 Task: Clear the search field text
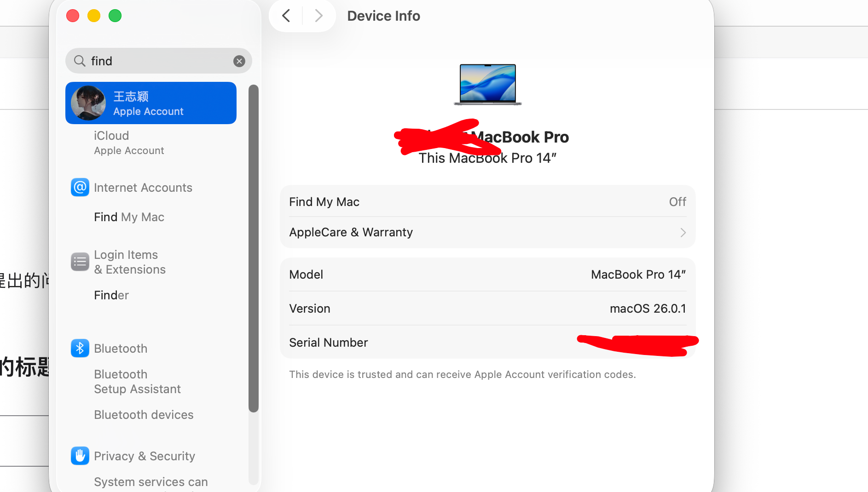tap(239, 61)
